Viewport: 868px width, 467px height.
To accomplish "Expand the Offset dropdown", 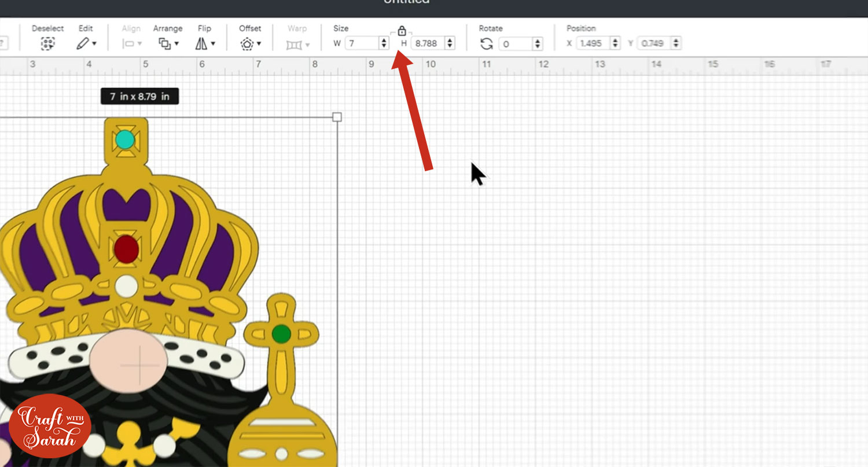I will click(x=251, y=43).
